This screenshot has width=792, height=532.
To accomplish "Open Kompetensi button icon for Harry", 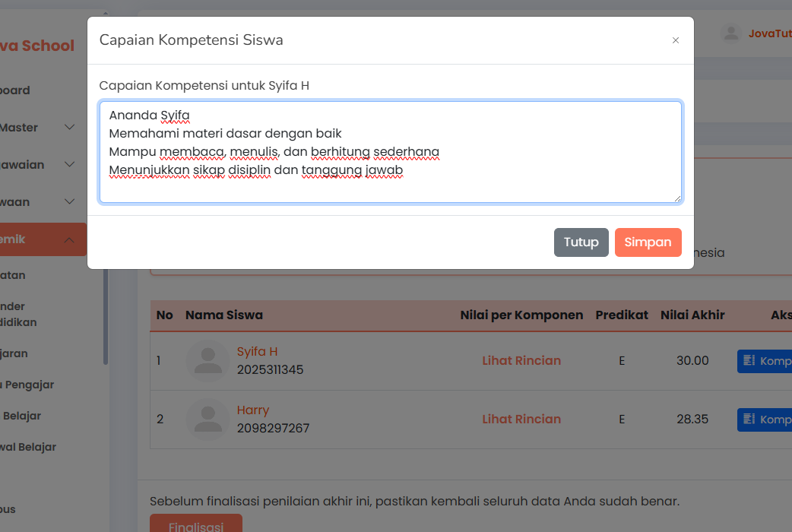I will tap(749, 419).
